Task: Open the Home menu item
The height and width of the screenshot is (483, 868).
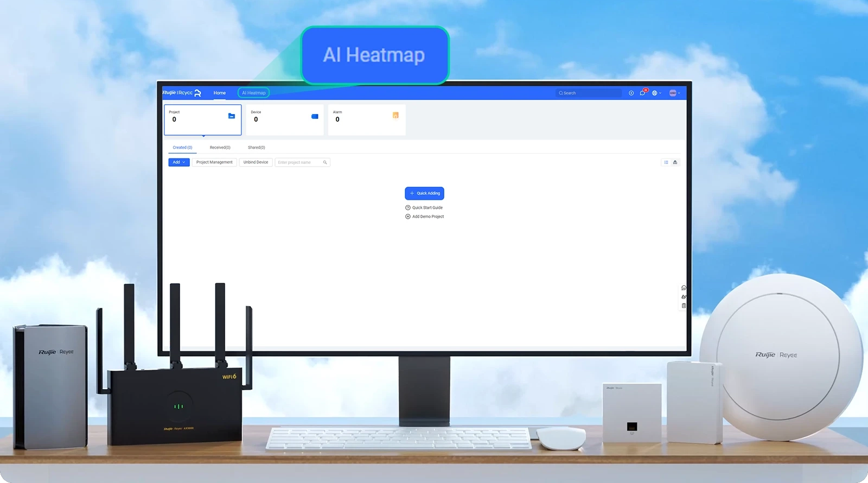Action: tap(219, 93)
